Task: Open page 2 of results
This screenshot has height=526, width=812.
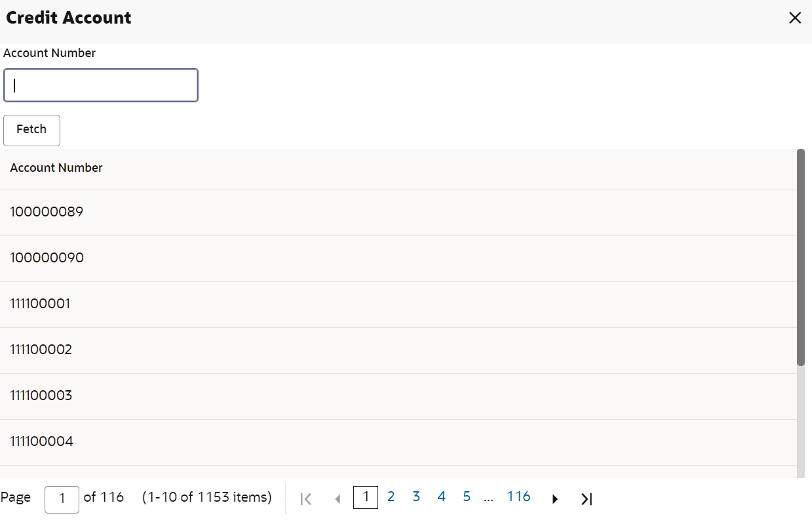Action: (391, 497)
